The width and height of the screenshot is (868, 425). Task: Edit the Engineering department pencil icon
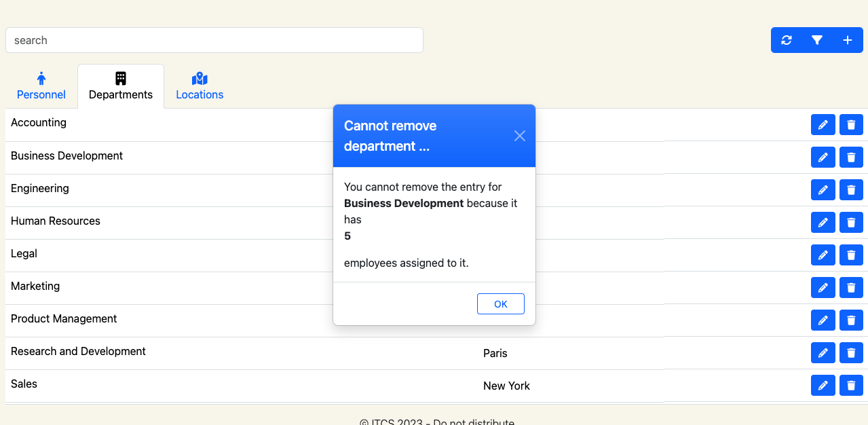click(x=823, y=189)
